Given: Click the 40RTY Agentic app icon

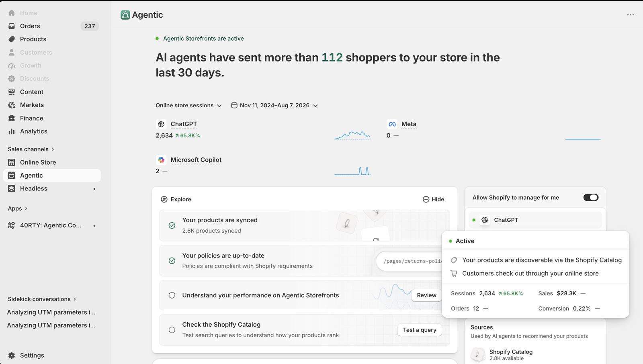Looking at the screenshot, I should click(12, 225).
